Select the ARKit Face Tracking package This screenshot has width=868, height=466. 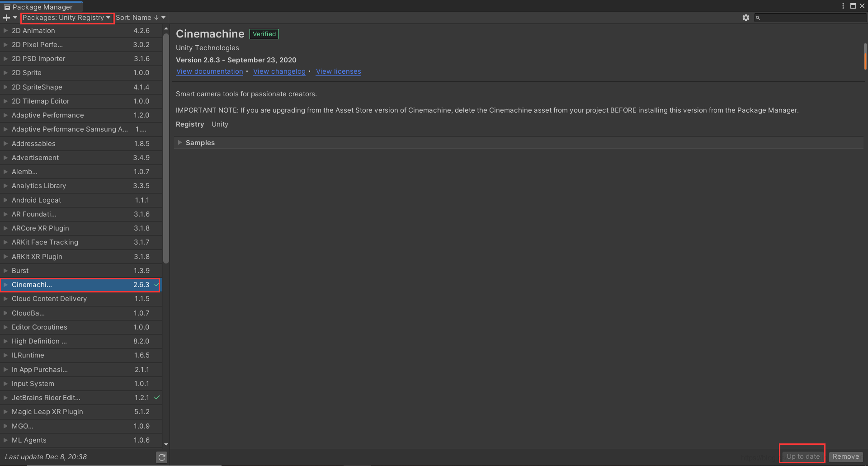(81, 242)
